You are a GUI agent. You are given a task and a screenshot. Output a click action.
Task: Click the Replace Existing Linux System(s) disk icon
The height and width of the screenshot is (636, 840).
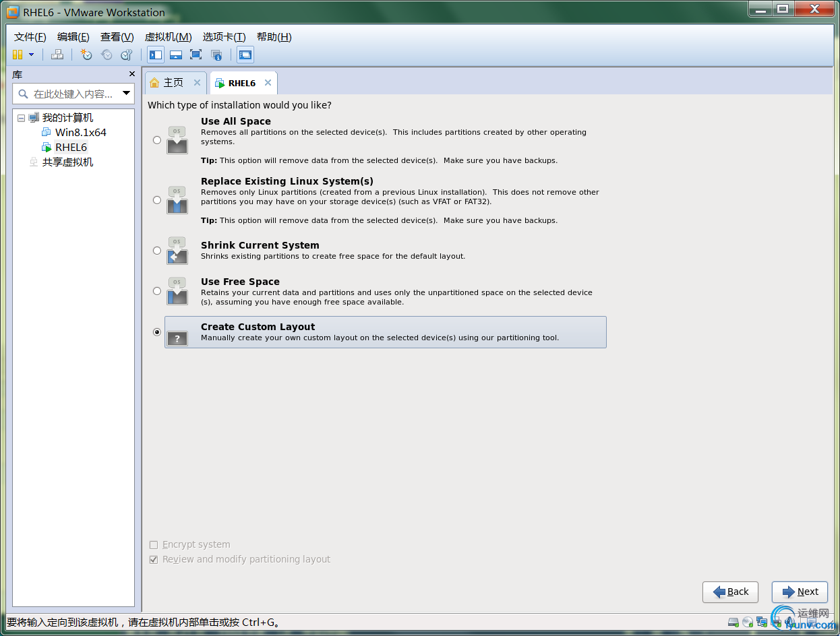[x=177, y=201]
